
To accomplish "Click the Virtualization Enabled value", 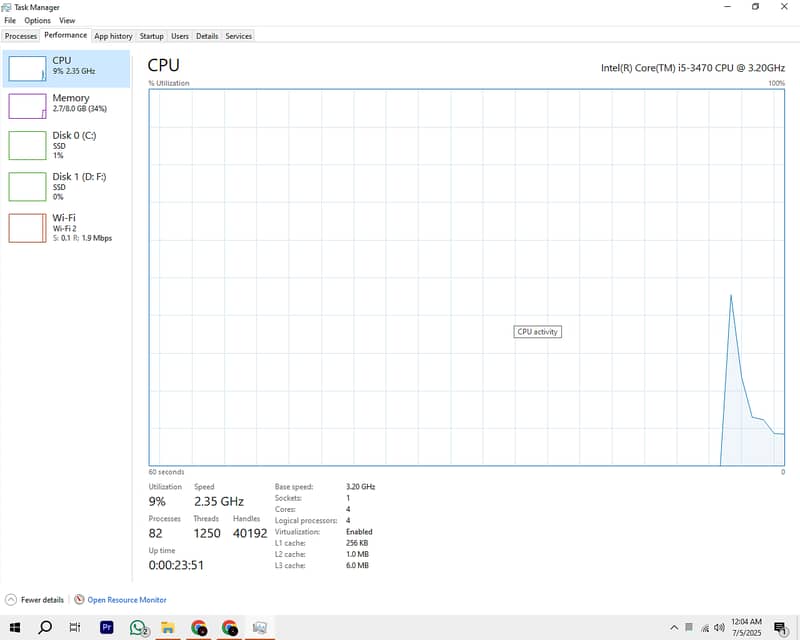I will [359, 532].
